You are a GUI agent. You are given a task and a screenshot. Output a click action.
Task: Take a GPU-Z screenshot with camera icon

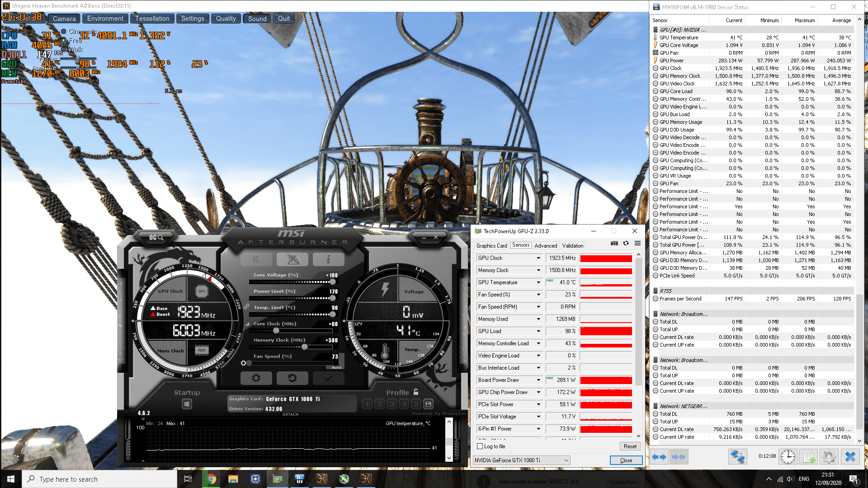pos(614,243)
